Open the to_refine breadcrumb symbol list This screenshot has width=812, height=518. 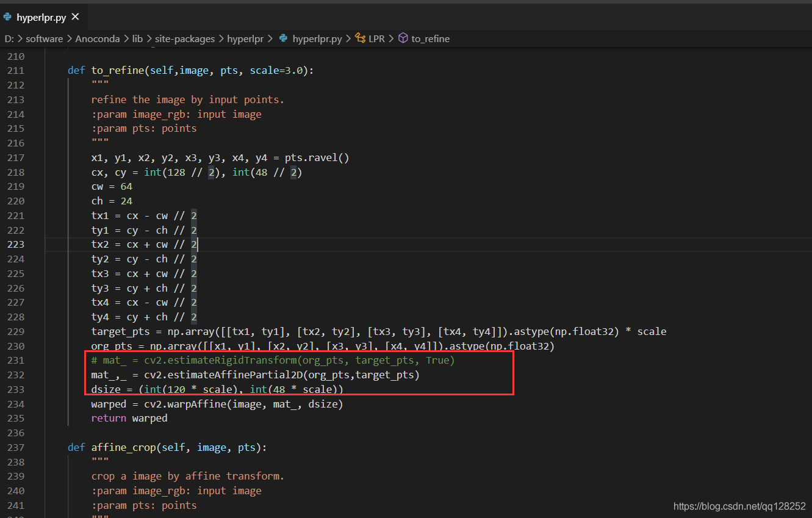click(x=430, y=38)
